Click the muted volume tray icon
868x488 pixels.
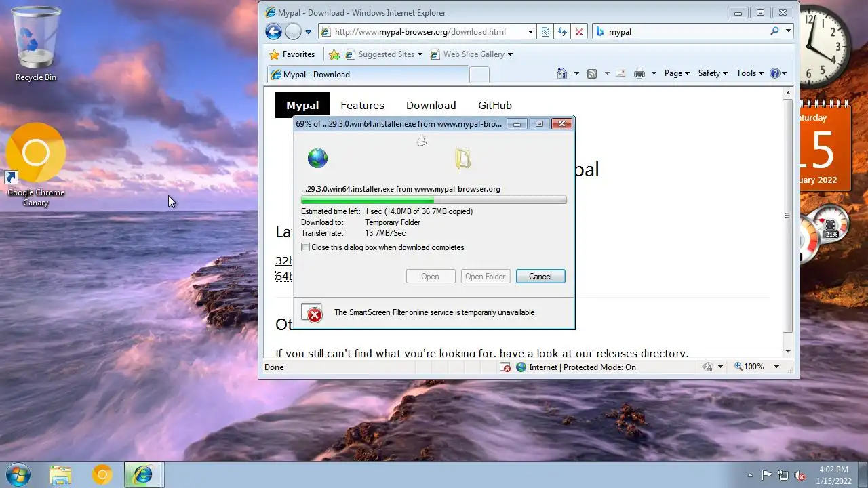pyautogui.click(x=800, y=475)
